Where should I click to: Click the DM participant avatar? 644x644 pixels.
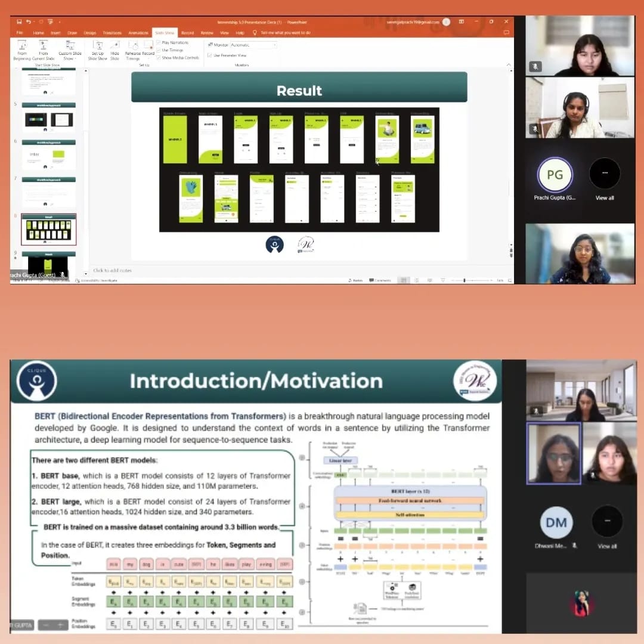click(556, 522)
